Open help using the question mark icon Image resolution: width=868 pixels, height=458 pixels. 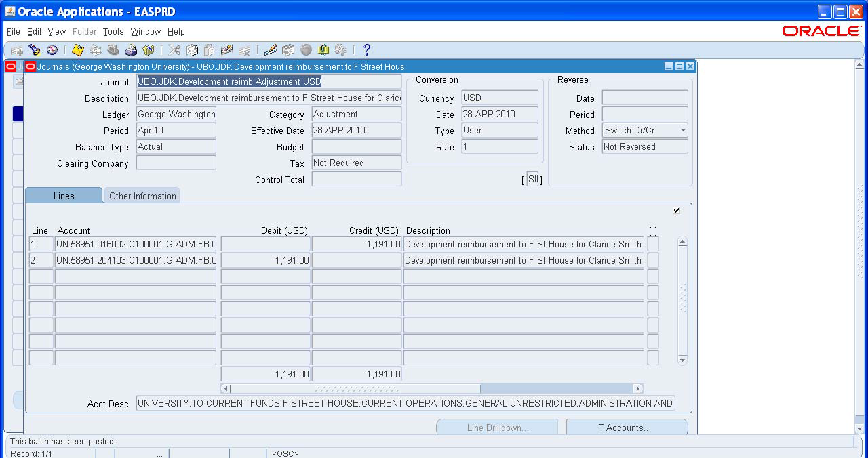click(366, 49)
